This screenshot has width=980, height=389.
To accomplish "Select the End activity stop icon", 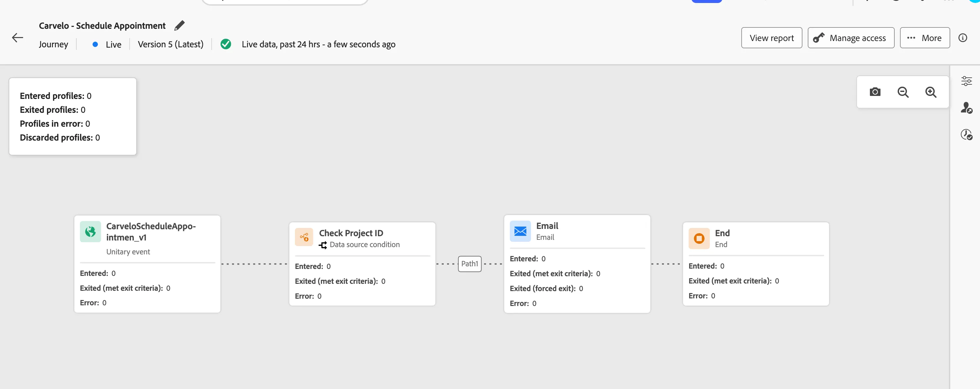I will click(699, 238).
